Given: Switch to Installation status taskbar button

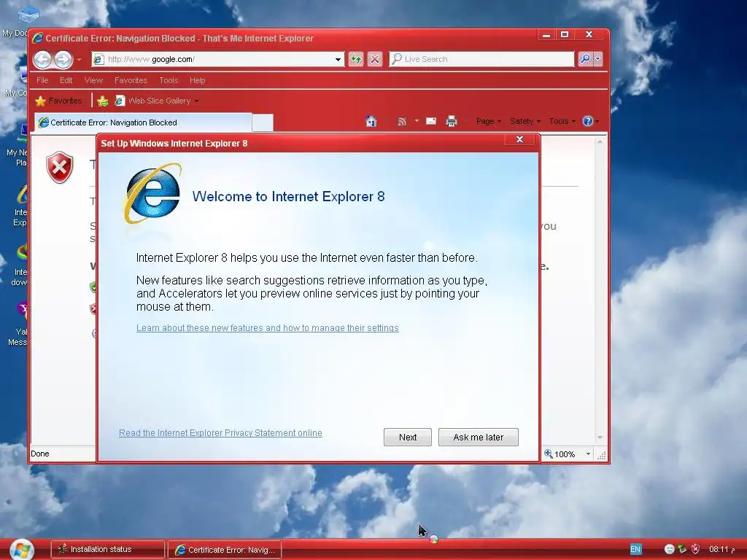Looking at the screenshot, I should pyautogui.click(x=108, y=550).
